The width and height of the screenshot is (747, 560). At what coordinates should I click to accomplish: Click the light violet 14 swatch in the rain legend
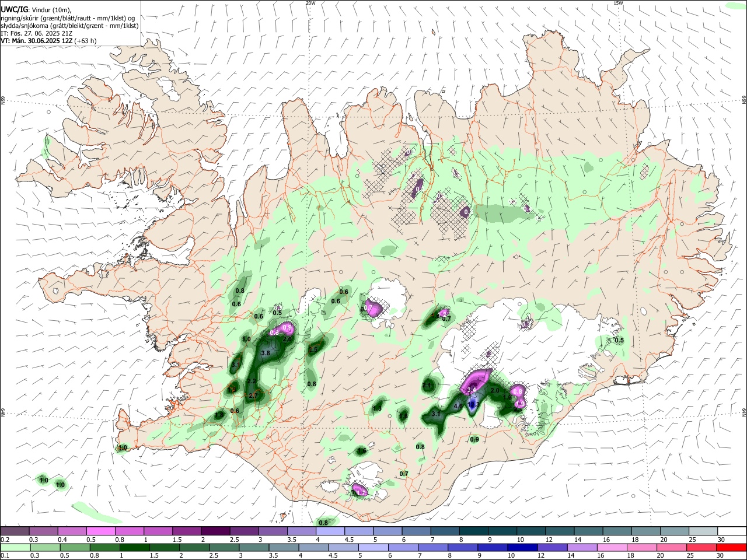click(x=582, y=547)
